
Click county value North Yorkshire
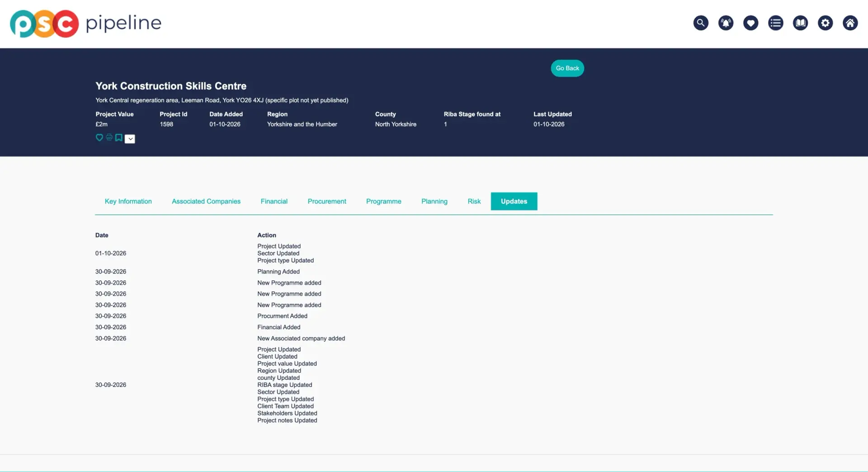pos(396,124)
